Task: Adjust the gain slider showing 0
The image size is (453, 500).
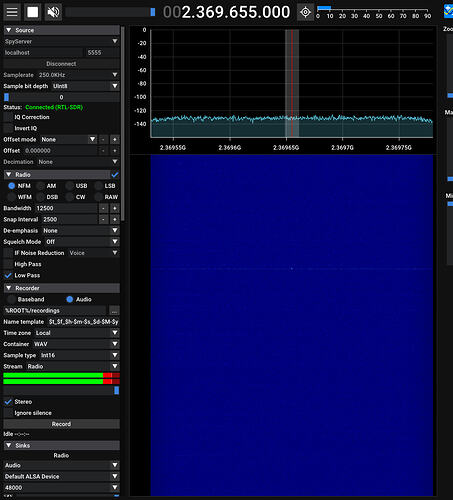Action: 61,97
